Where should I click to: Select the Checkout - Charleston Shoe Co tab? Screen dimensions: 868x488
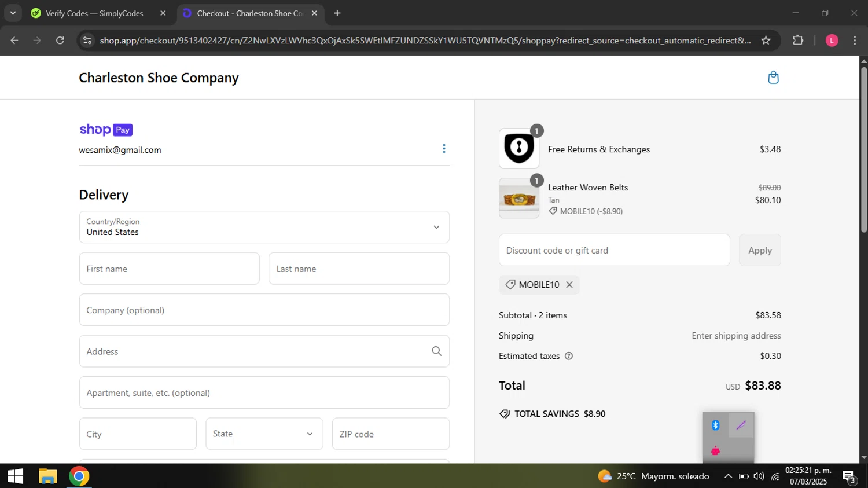249,13
